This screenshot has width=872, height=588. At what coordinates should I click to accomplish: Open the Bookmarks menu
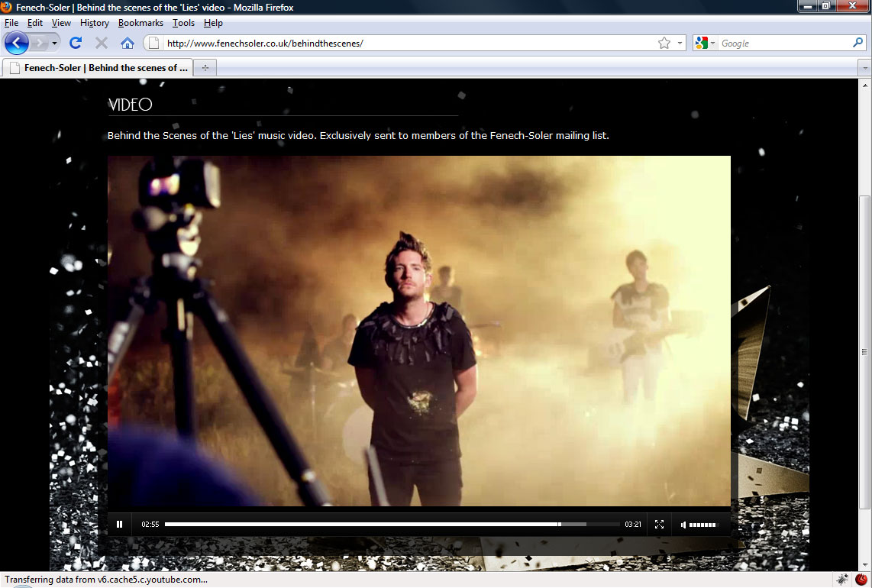point(140,23)
